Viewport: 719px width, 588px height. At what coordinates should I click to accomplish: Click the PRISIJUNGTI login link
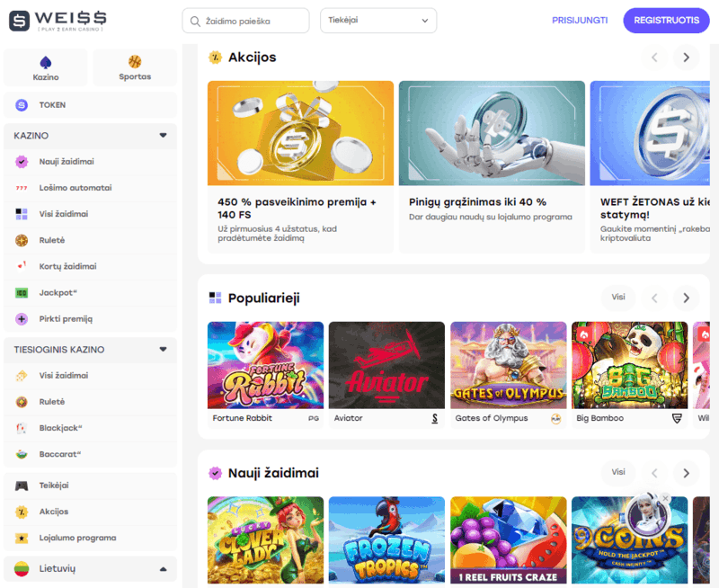coord(580,21)
